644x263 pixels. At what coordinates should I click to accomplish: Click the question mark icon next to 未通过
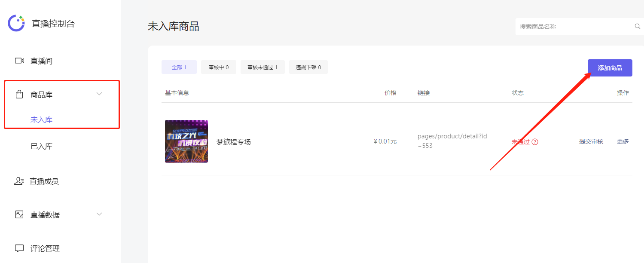535,142
